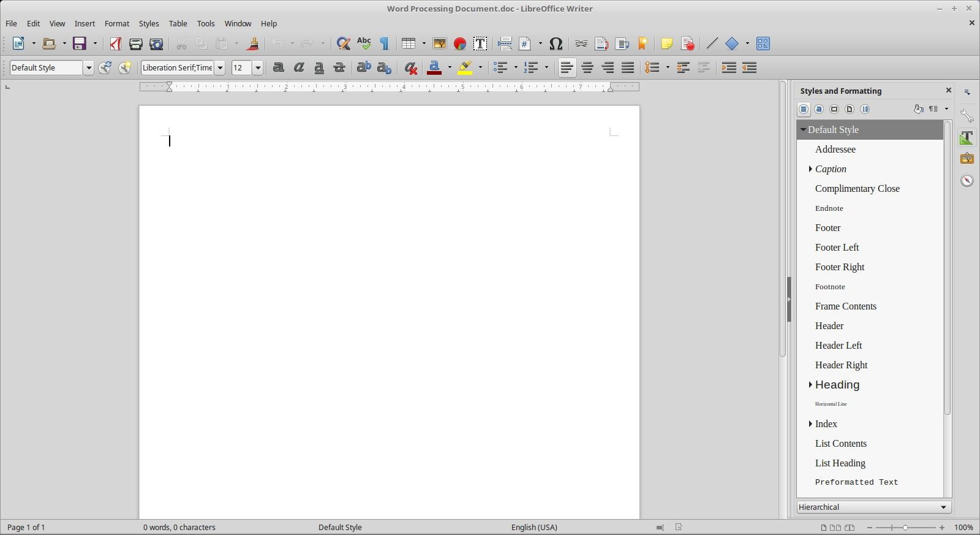The height and width of the screenshot is (535, 980).
Task: Toggle formatting marks with the pilcrow icon
Action: (385, 44)
